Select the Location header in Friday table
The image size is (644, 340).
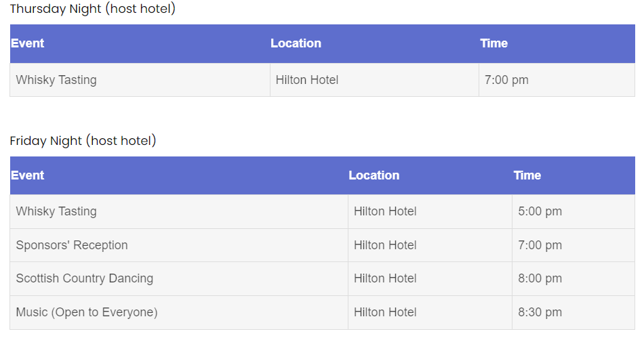tap(374, 175)
